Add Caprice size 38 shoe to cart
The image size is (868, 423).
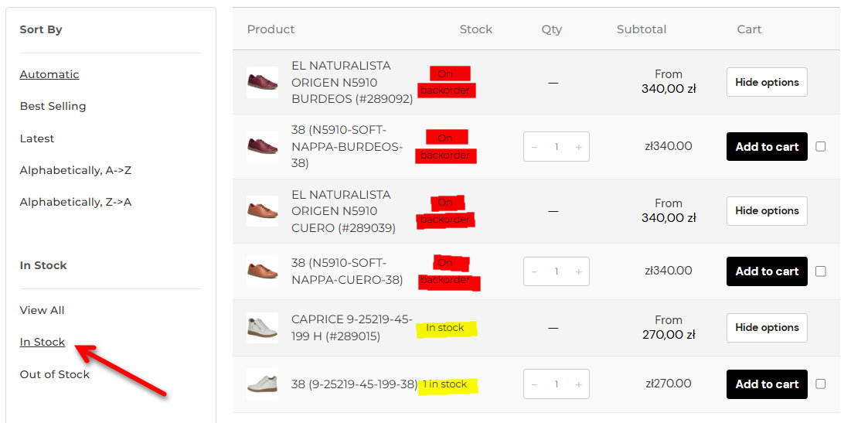[767, 384]
